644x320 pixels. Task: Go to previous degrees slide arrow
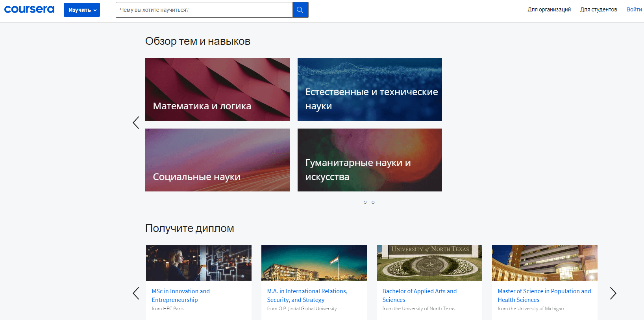pyautogui.click(x=136, y=293)
